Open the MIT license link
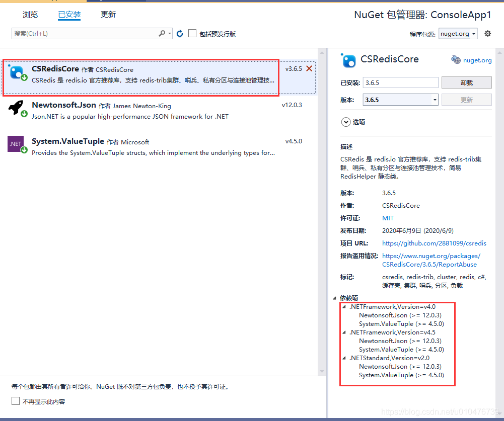This screenshot has width=504, height=421. 388,218
